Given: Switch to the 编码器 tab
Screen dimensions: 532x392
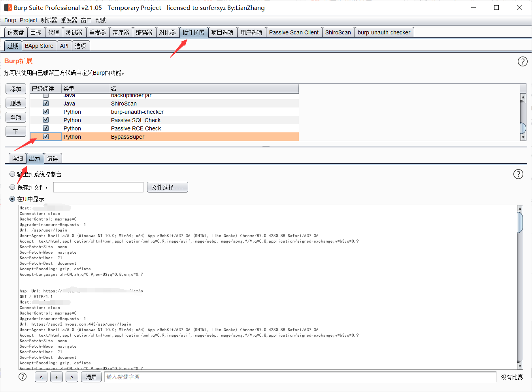Looking at the screenshot, I should (x=144, y=32).
